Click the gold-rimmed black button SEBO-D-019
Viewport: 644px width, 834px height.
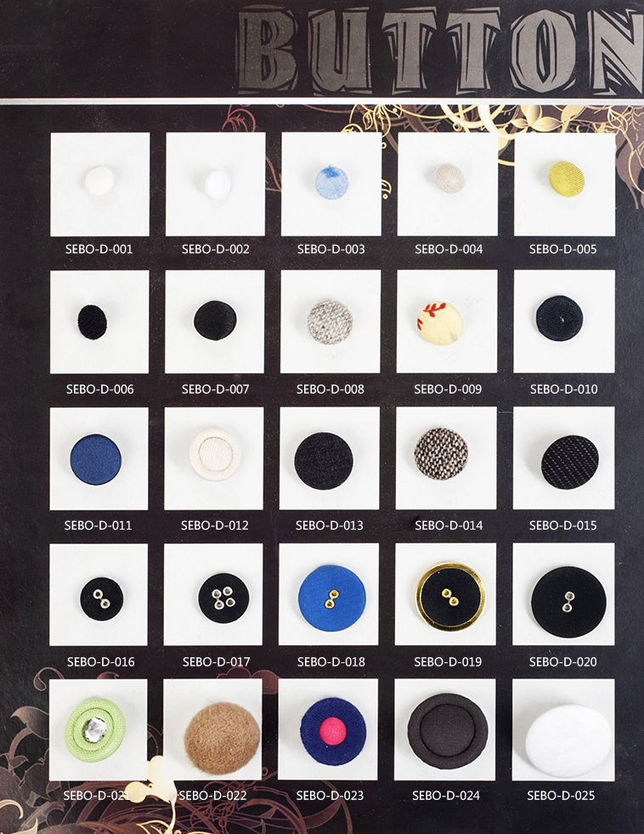tap(450, 596)
